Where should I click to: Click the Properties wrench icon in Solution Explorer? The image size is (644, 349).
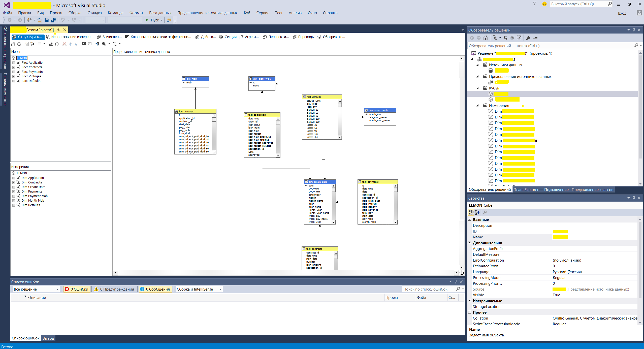coord(528,38)
